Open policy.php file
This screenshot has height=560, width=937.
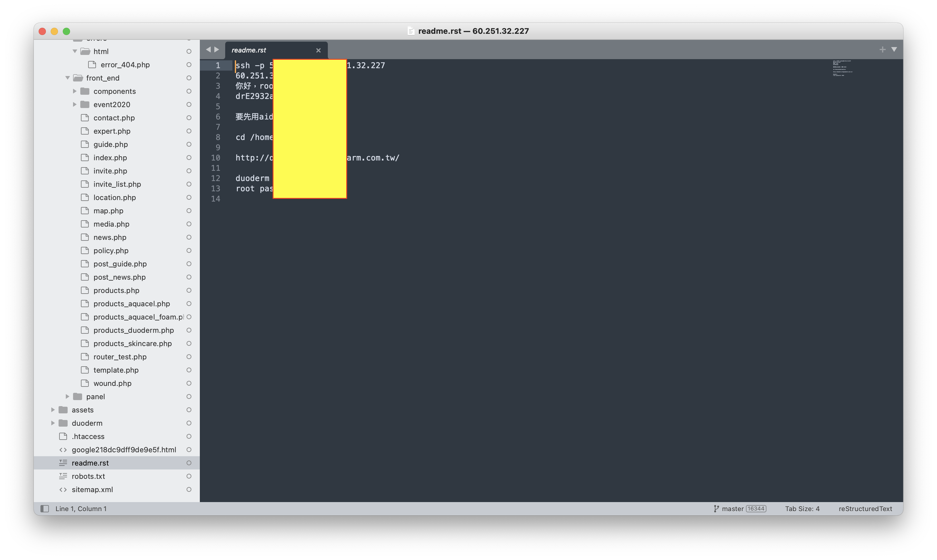(x=111, y=250)
